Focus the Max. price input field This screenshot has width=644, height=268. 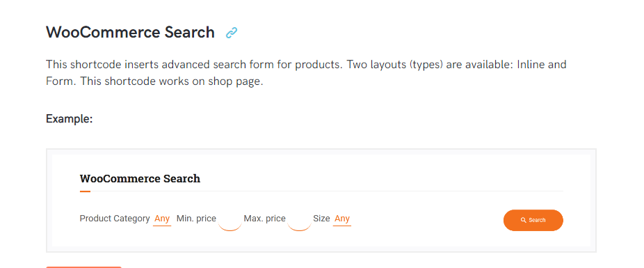(299, 221)
